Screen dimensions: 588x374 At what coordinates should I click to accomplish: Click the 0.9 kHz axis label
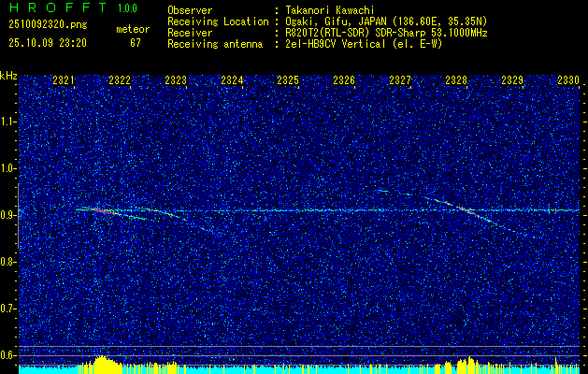tap(8, 215)
